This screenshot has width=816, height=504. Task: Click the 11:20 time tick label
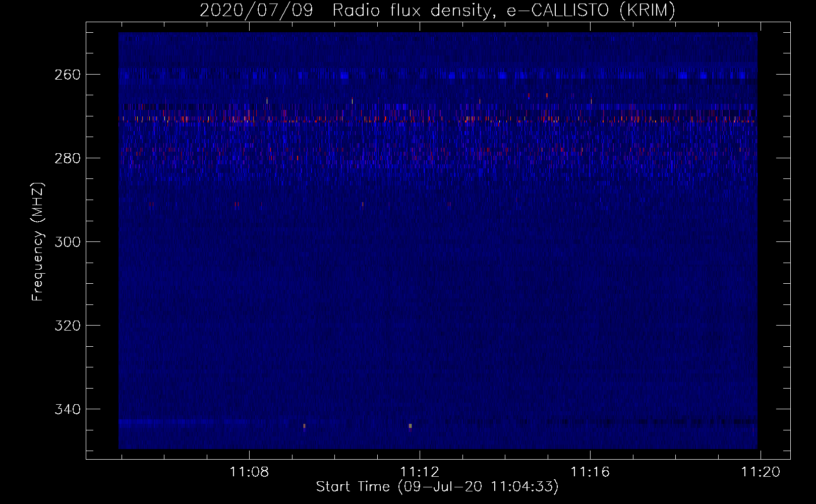click(761, 472)
